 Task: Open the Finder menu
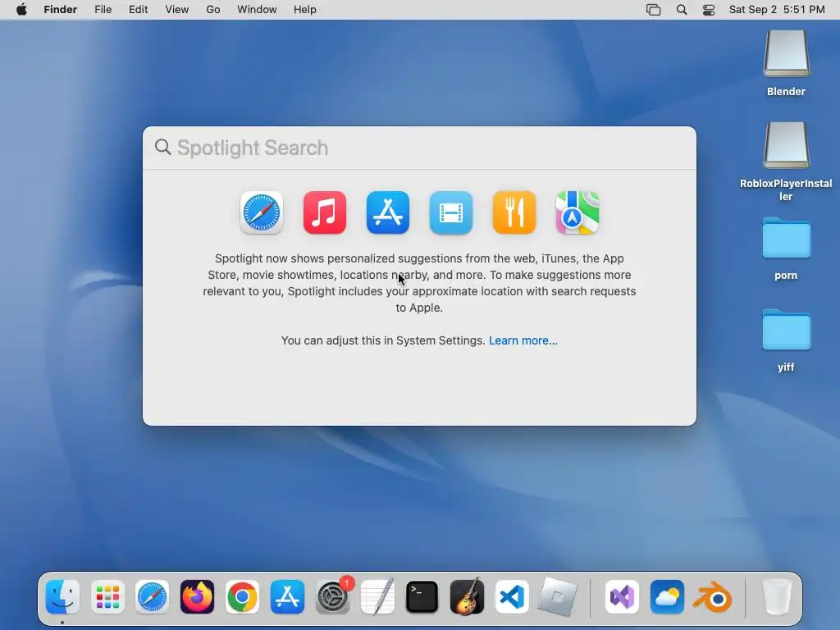click(x=61, y=10)
